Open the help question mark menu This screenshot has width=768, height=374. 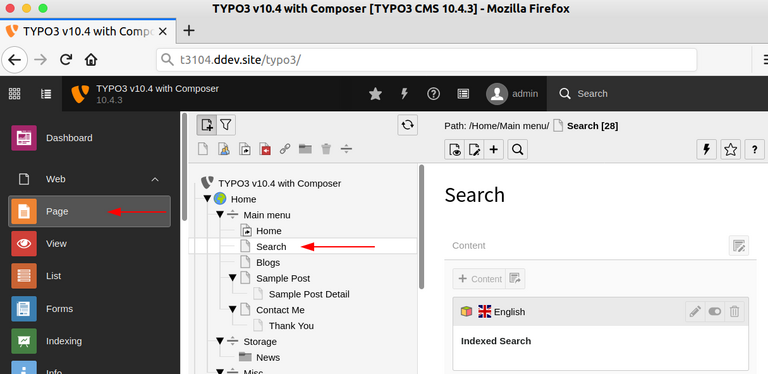pos(433,94)
